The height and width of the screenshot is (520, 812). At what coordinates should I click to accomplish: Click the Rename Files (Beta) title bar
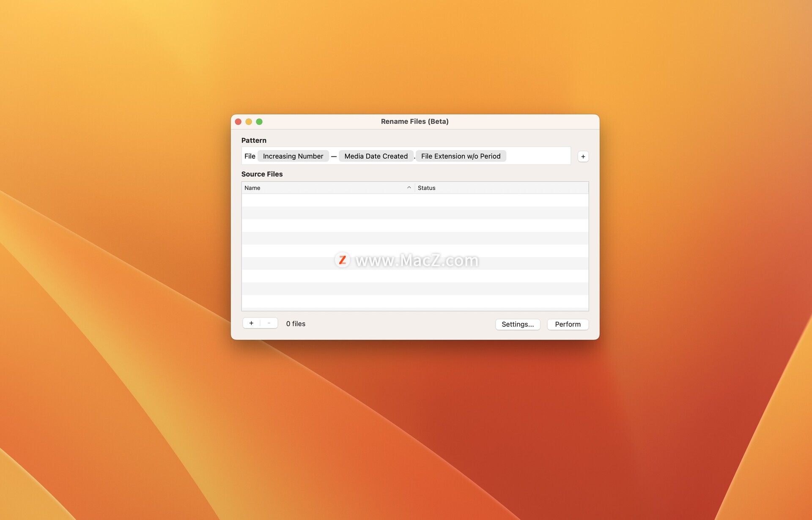pos(414,121)
